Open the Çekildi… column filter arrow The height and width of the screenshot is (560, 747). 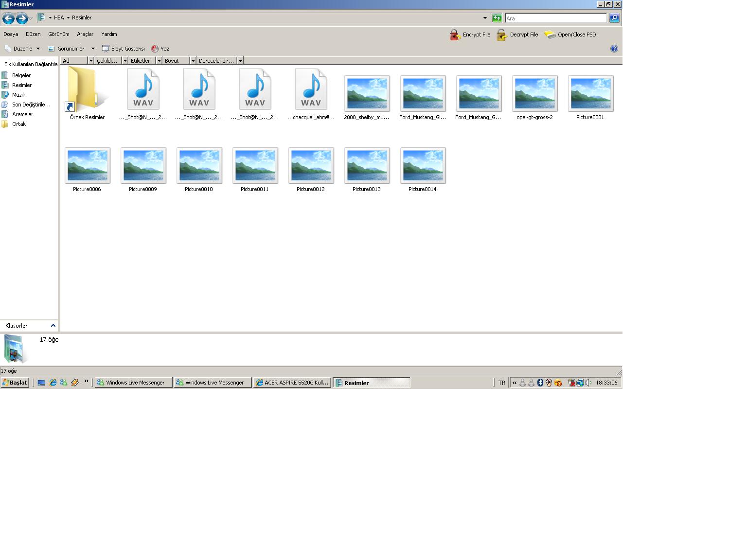pos(125,61)
